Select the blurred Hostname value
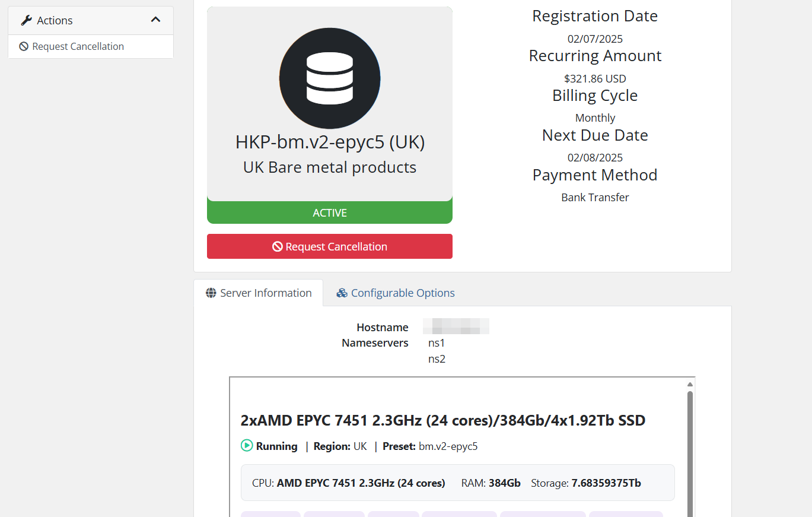Viewport: 812px width, 517px height. point(456,327)
